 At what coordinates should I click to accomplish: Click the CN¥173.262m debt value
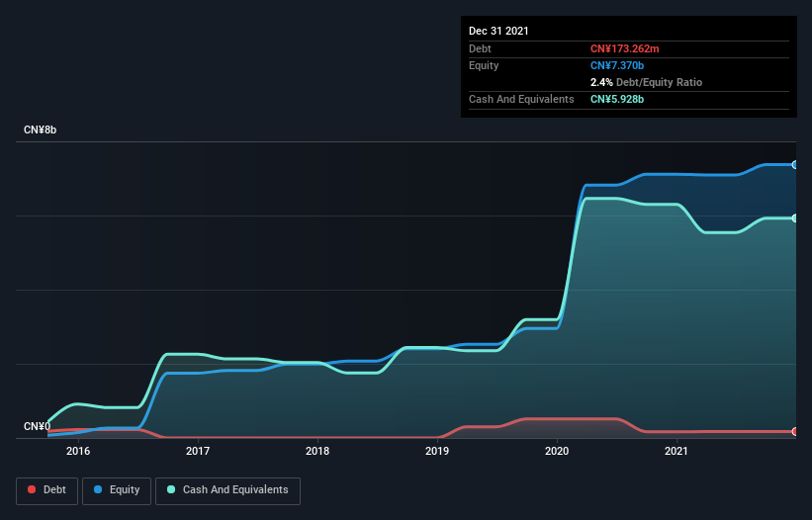(624, 48)
